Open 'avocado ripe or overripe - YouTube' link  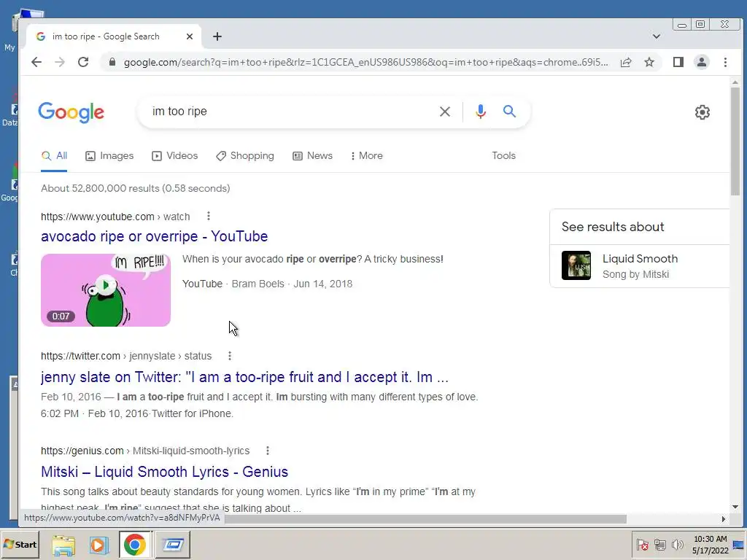point(155,236)
